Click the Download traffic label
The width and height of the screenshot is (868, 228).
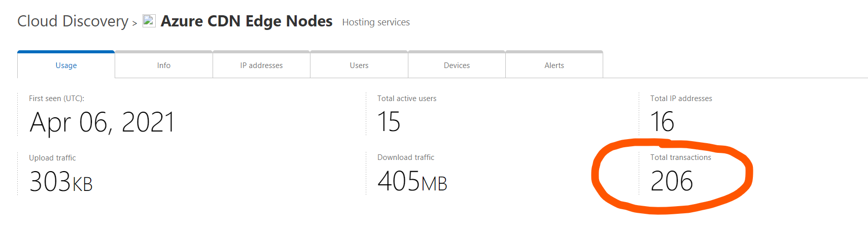pos(406,157)
